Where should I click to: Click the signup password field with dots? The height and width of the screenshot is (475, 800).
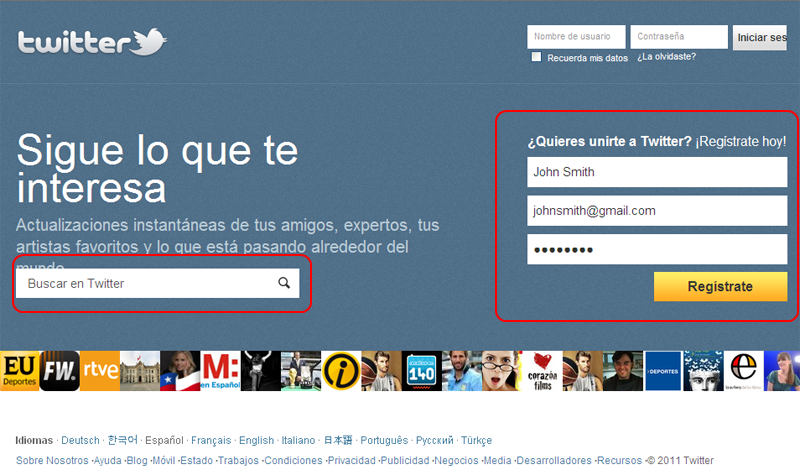point(657,249)
